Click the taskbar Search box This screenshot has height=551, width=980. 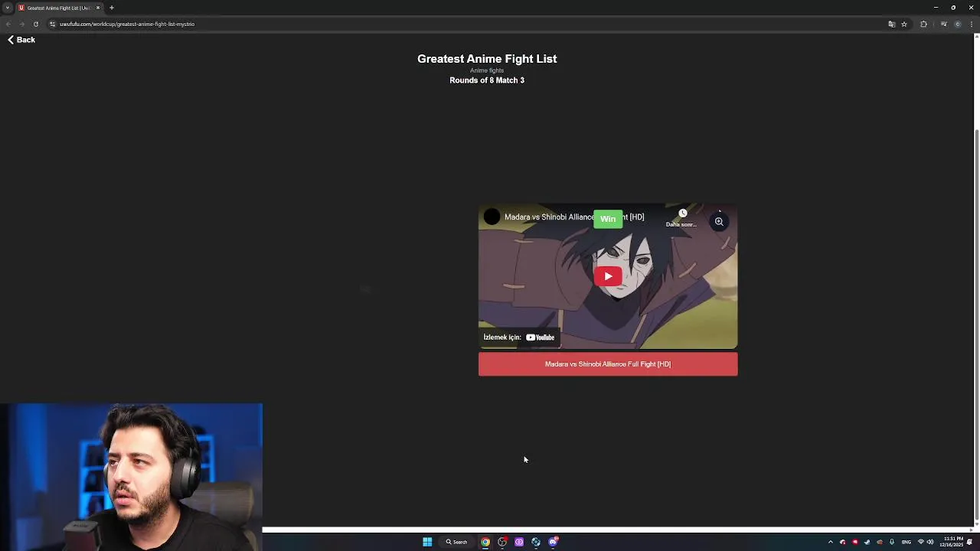click(457, 542)
